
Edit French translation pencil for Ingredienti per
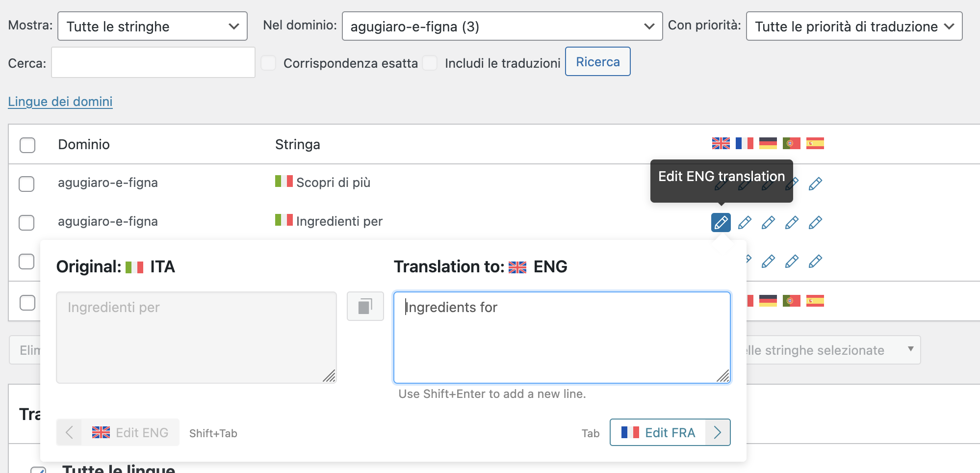pos(744,222)
